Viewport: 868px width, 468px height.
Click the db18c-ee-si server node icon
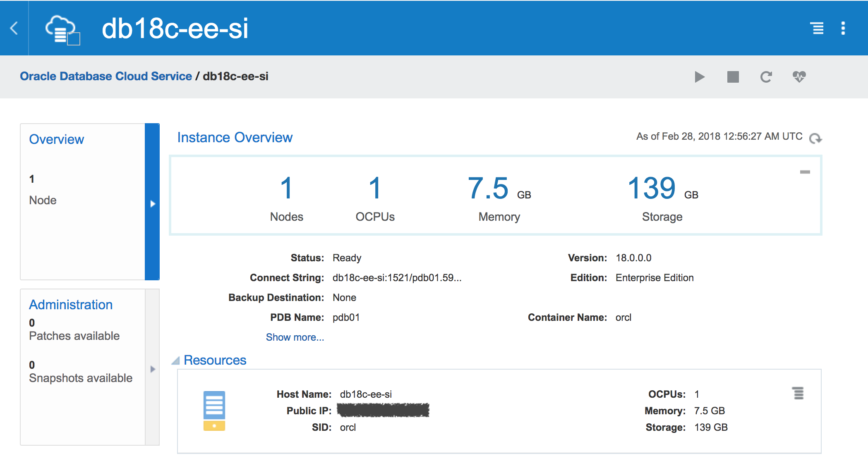pos(214,411)
